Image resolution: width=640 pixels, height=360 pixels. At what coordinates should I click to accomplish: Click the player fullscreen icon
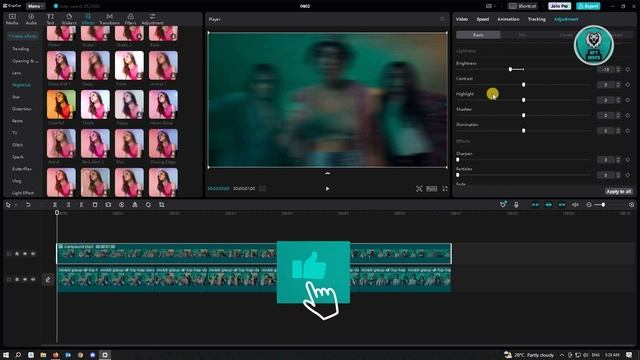point(445,189)
